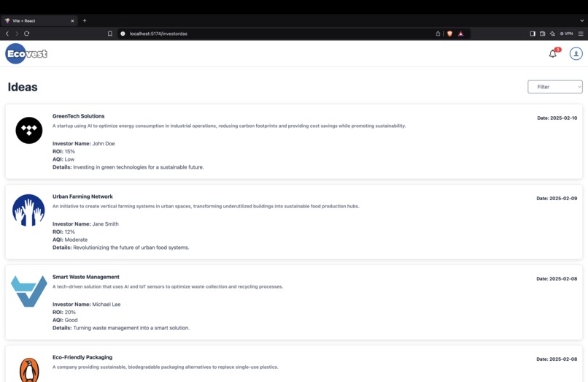Open a new browser tab
This screenshot has height=382, width=588.
coord(85,20)
